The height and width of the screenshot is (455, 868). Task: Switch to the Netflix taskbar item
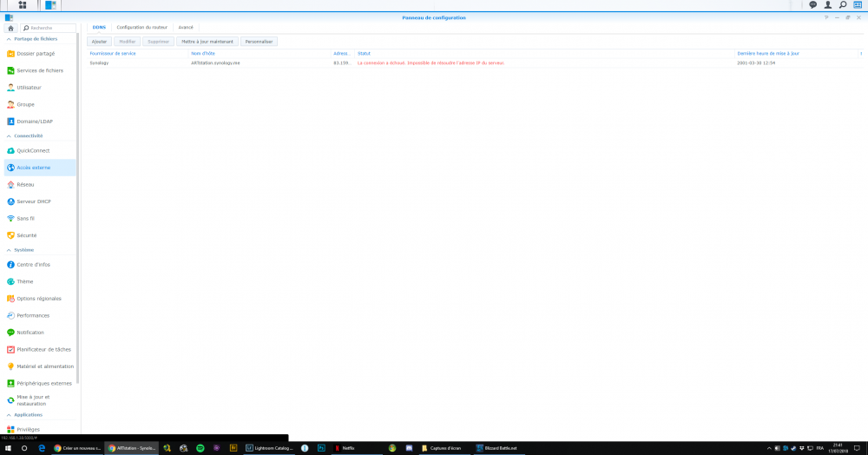pos(357,448)
